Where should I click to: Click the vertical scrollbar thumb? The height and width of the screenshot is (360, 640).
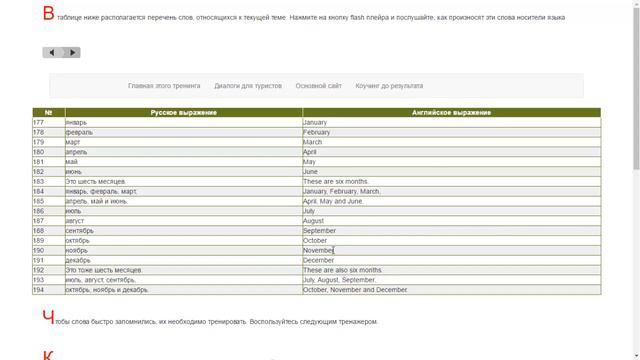coord(636,88)
